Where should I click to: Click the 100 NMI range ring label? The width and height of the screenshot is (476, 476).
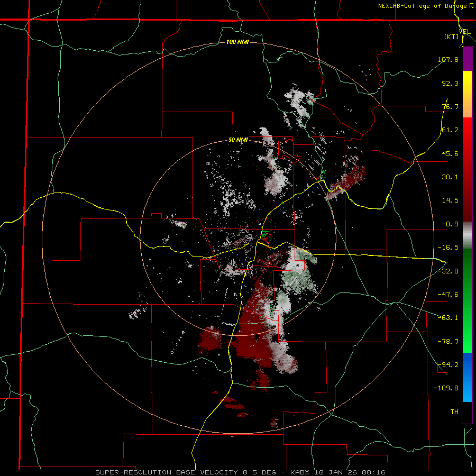[x=237, y=42]
